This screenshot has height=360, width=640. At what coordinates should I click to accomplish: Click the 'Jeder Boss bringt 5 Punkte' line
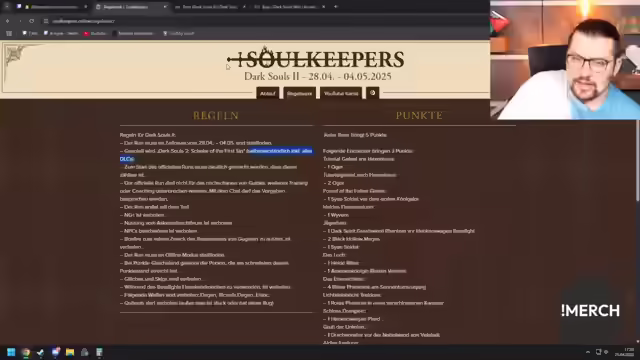[x=355, y=135]
